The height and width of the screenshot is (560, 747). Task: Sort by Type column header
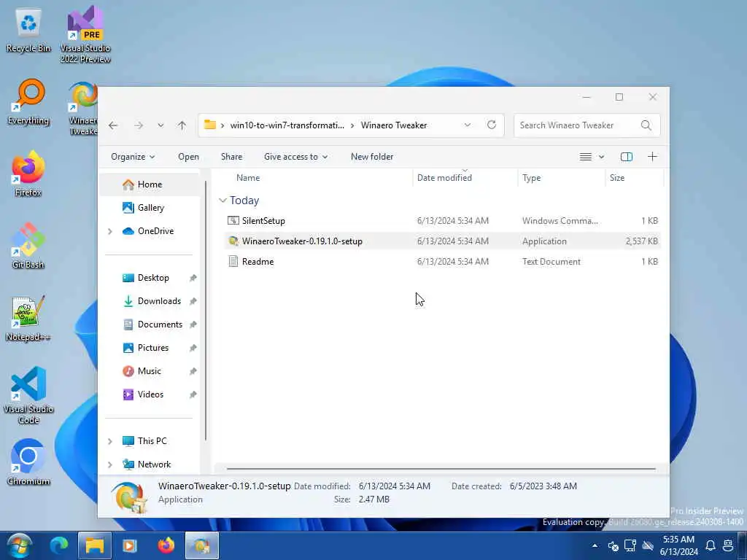click(561, 178)
